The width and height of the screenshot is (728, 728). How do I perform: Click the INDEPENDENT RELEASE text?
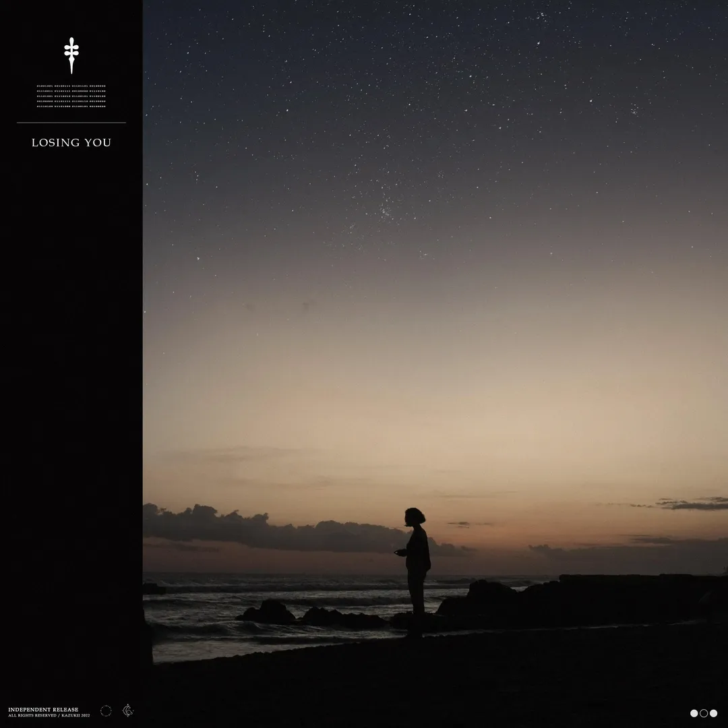click(x=43, y=709)
